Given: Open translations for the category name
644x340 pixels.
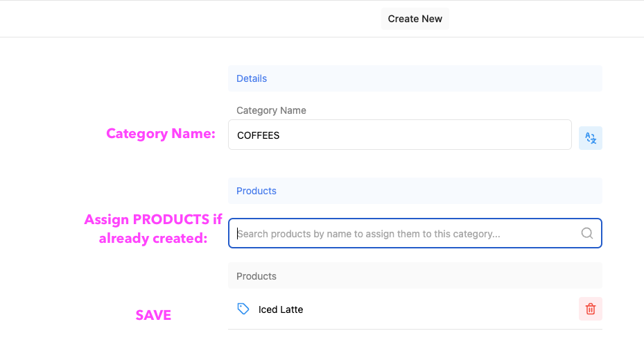Looking at the screenshot, I should (x=590, y=138).
